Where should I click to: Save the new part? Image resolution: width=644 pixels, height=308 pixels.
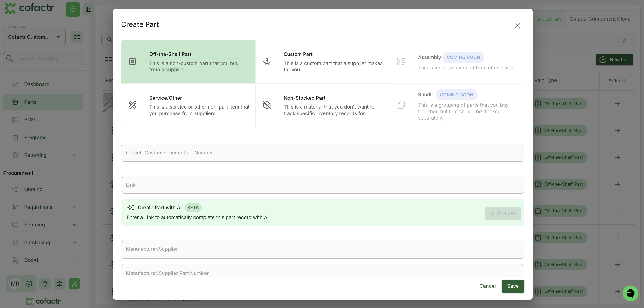[513, 286]
